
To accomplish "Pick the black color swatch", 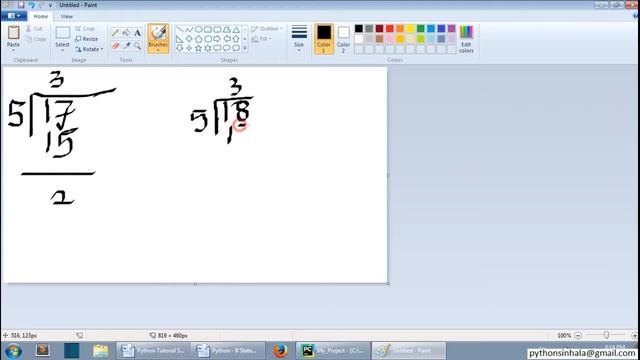I will coord(359,29).
